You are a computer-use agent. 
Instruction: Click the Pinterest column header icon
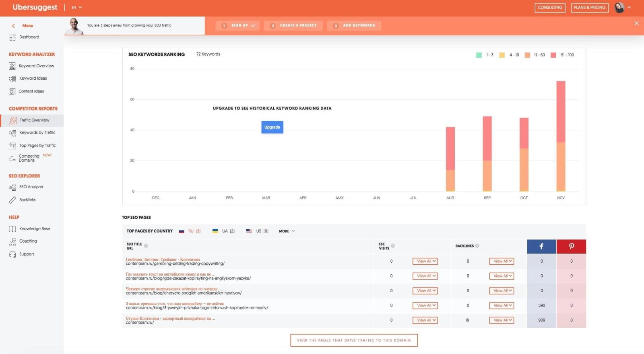(x=571, y=246)
